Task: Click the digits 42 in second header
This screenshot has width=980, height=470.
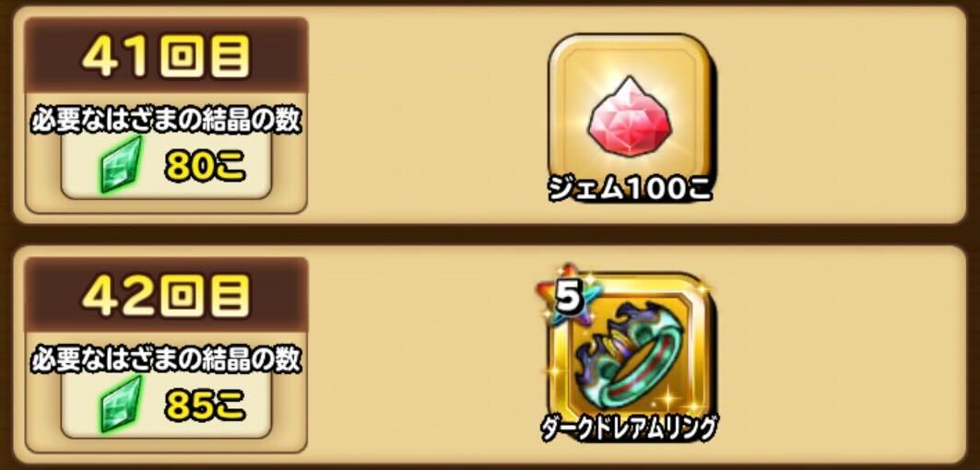Action: pyautogui.click(x=117, y=295)
